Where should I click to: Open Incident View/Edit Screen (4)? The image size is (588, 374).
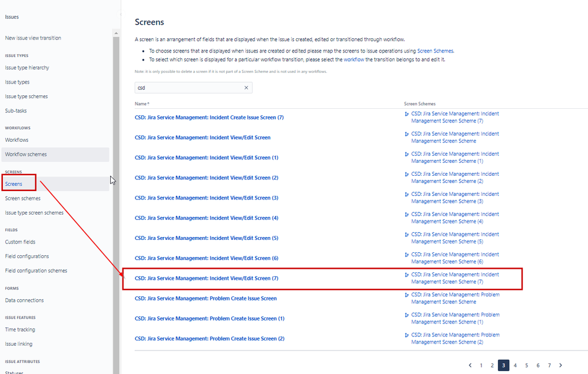207,218
